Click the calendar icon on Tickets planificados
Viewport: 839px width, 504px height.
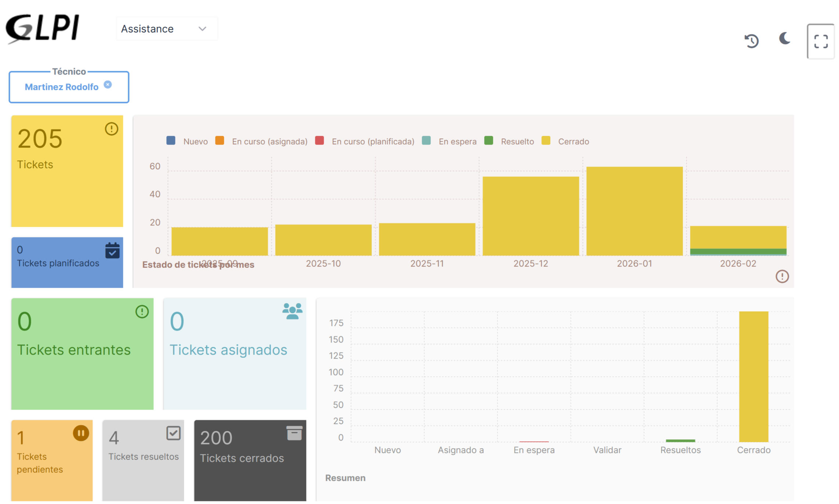tap(112, 251)
